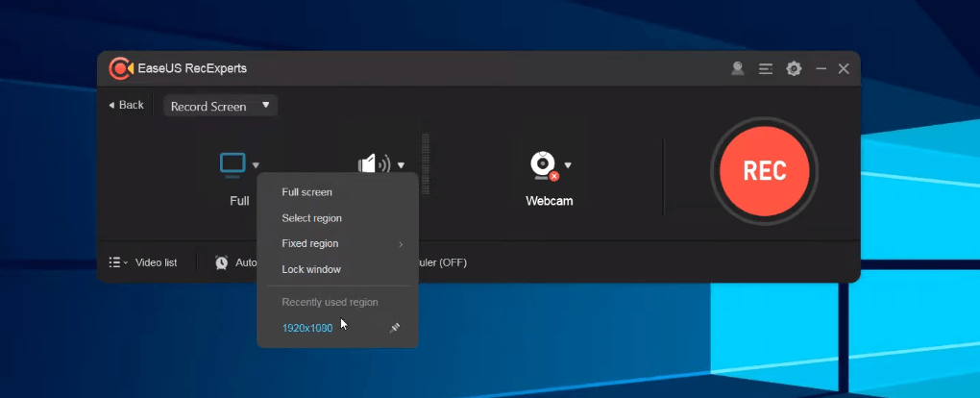This screenshot has width=980, height=398.
Task: Click the system sound speaker icon
Action: coord(374,164)
